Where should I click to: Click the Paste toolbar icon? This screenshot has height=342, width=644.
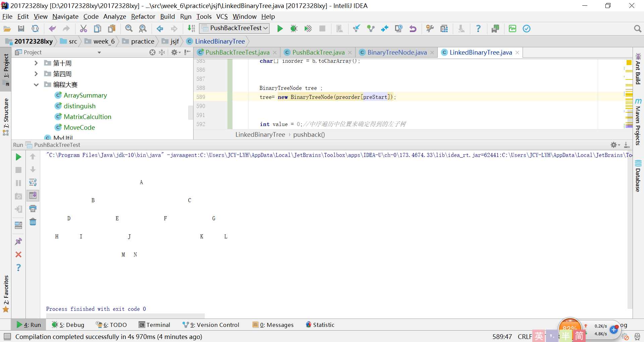pyautogui.click(x=112, y=29)
